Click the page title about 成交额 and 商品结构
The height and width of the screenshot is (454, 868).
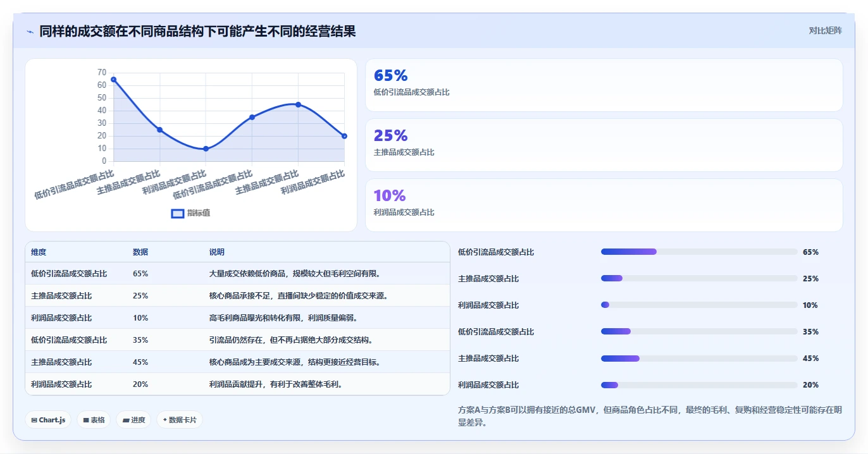(197, 31)
